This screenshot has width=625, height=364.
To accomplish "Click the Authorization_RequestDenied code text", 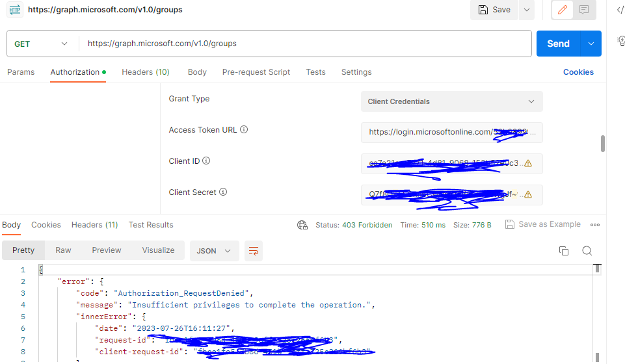I will point(181,293).
